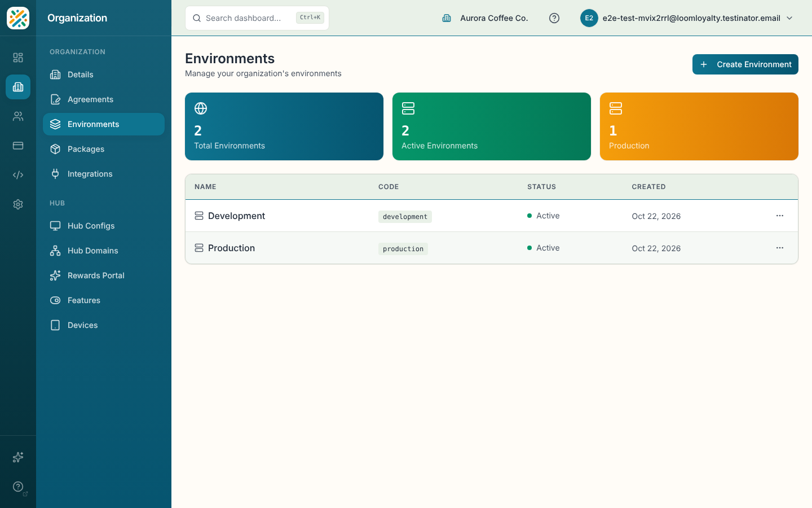Viewport: 812px width, 508px height.
Task: Click the STATUS column header
Action: tap(541, 187)
